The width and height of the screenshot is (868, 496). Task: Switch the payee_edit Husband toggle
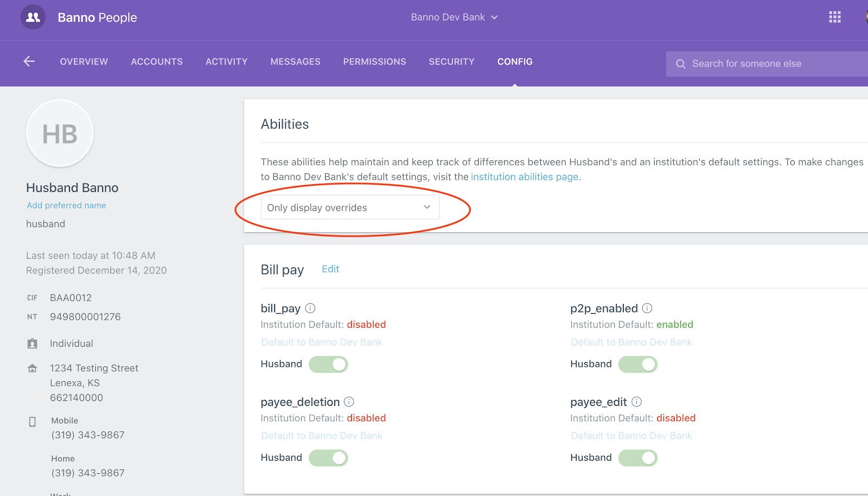click(637, 458)
